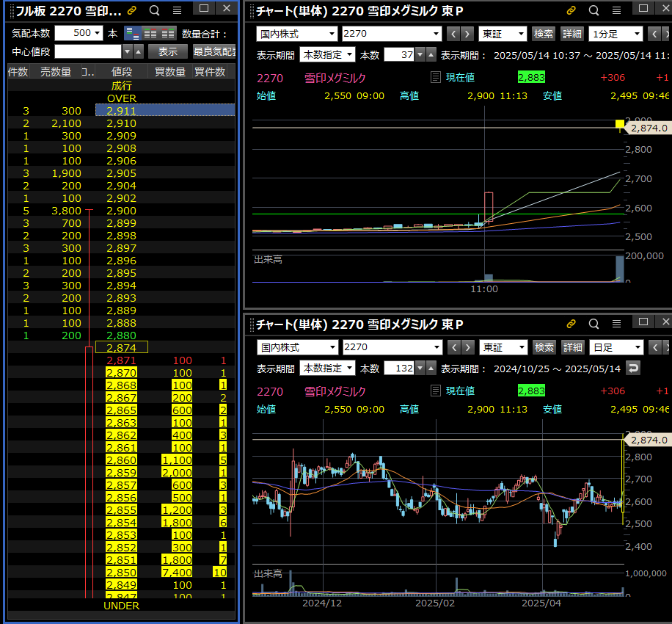Select the red-green three-column board layout icon
Image resolution: width=672 pixels, height=624 pixels.
(x=168, y=33)
